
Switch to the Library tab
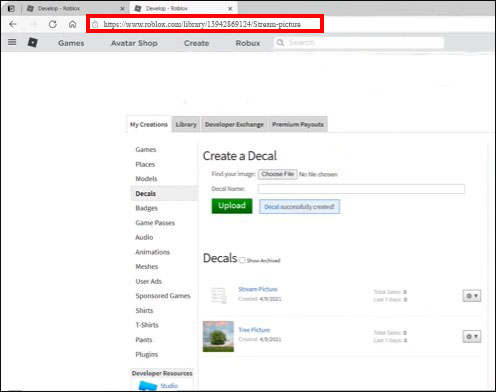[186, 124]
